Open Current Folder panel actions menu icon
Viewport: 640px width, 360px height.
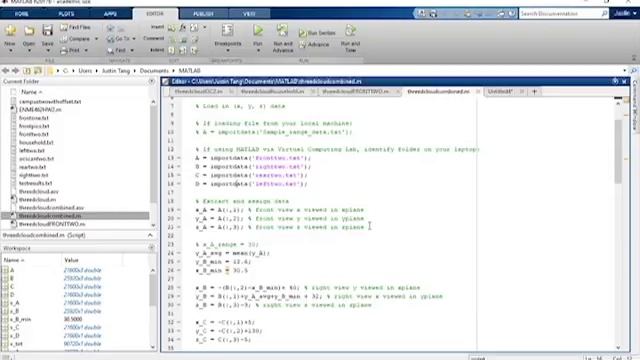pyautogui.click(x=151, y=82)
